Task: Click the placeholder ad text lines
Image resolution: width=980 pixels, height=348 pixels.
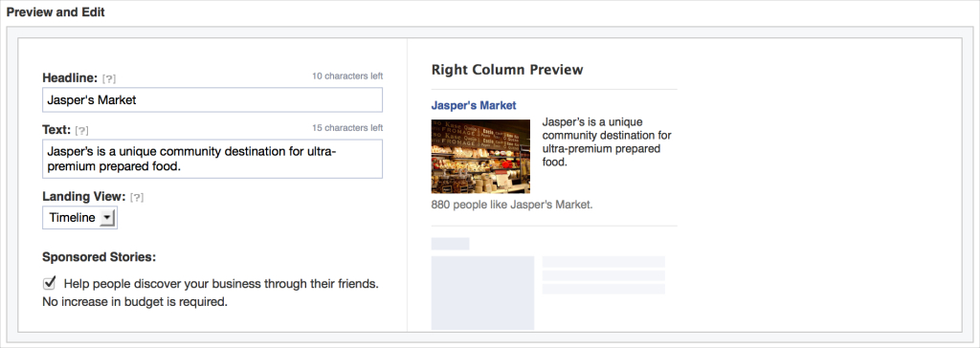Action: point(604,275)
